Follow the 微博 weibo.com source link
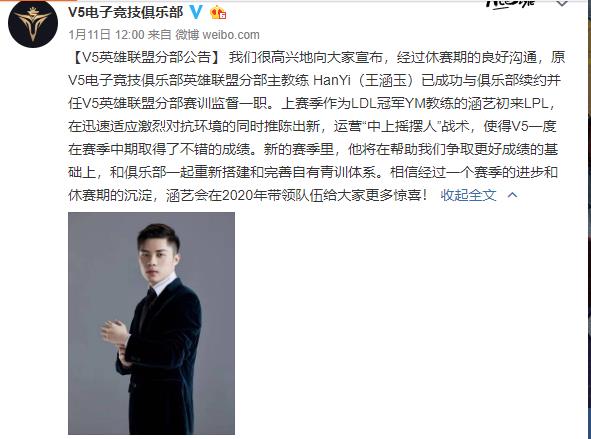Viewport: 591px width, 439px height. (x=217, y=35)
